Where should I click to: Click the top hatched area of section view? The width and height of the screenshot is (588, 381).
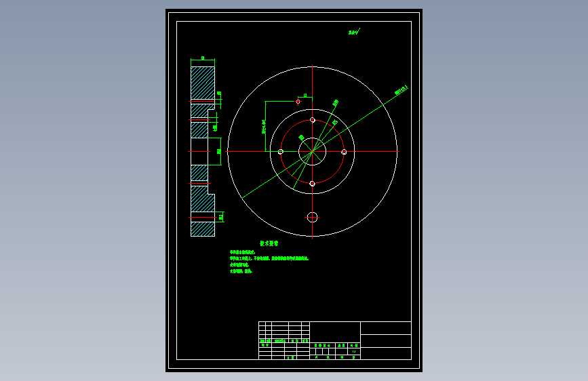tap(203, 83)
